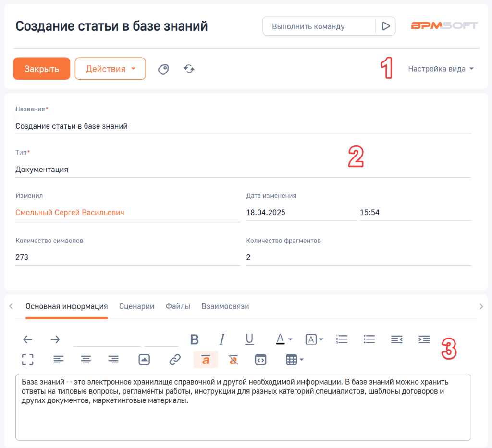Image resolution: width=492 pixels, height=448 pixels.
Task: Open the font size selector in editor
Action: click(161, 339)
